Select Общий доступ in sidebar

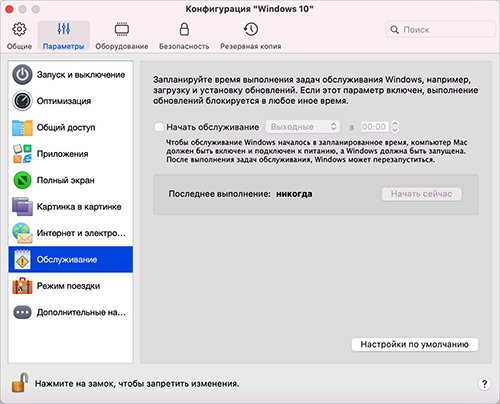(71, 127)
